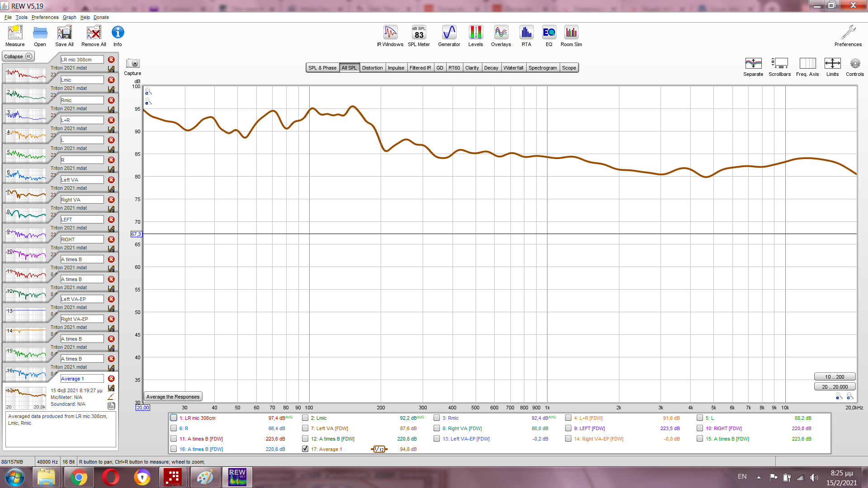Select measurement 7 thumbnail
Image resolution: width=868 pixels, height=488 pixels.
click(26, 195)
